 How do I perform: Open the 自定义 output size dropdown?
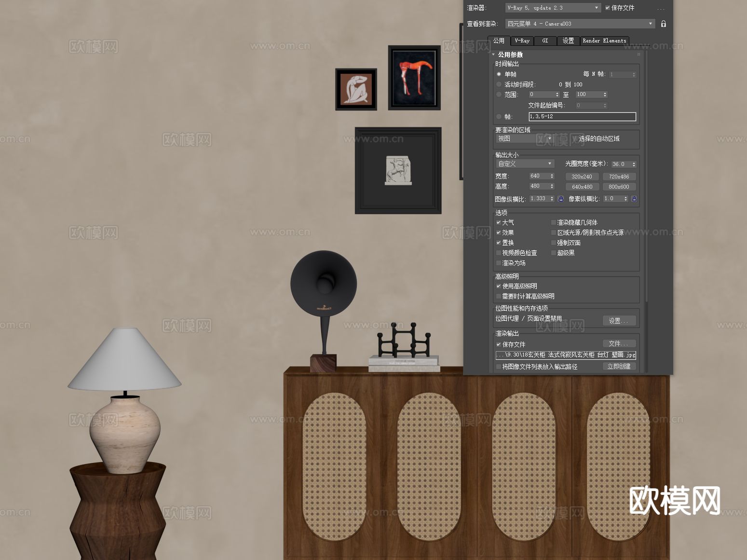point(525,164)
